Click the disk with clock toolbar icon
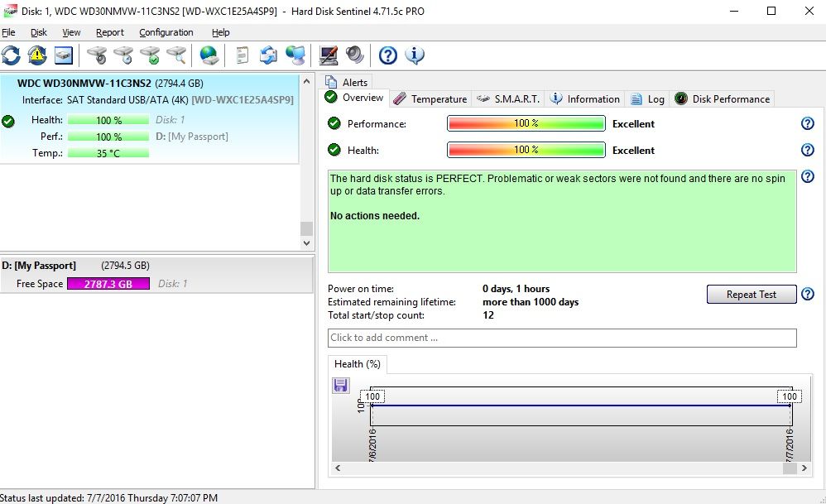Image resolution: width=826 pixels, height=504 pixels. pyautogui.click(x=124, y=55)
